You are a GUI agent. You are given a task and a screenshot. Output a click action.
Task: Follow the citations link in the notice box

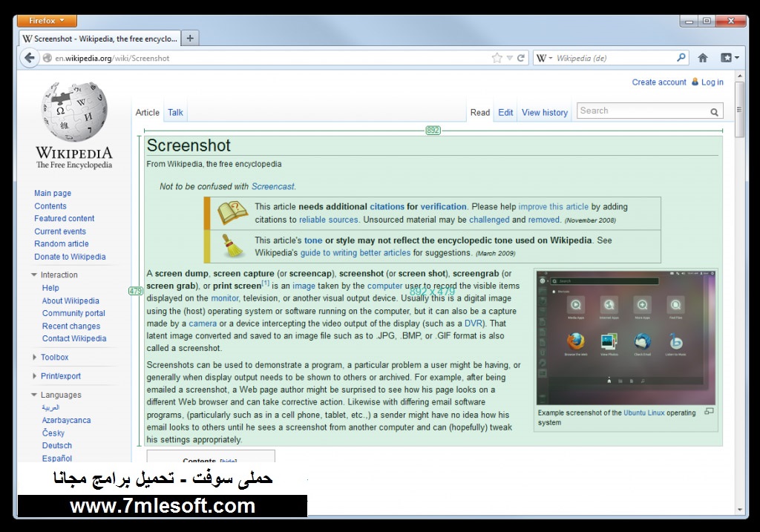point(387,207)
